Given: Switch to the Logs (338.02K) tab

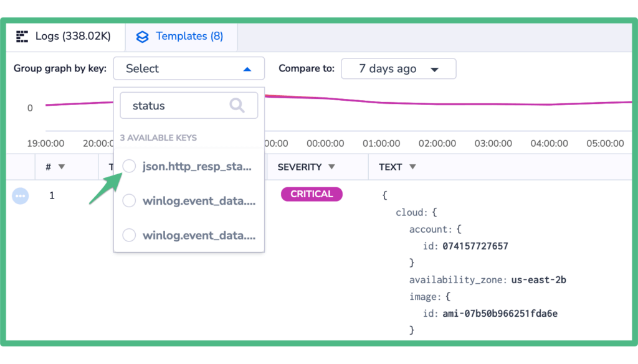Looking at the screenshot, I should (65, 37).
